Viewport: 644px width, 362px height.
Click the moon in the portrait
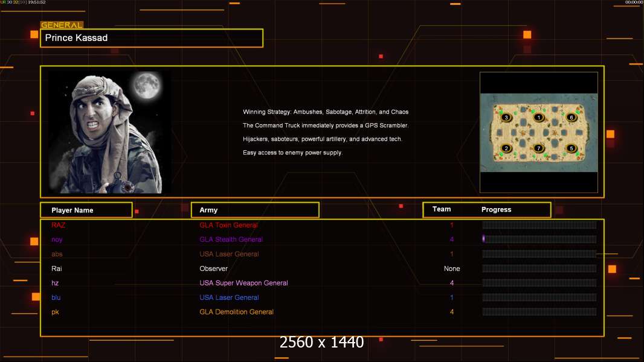click(x=147, y=85)
